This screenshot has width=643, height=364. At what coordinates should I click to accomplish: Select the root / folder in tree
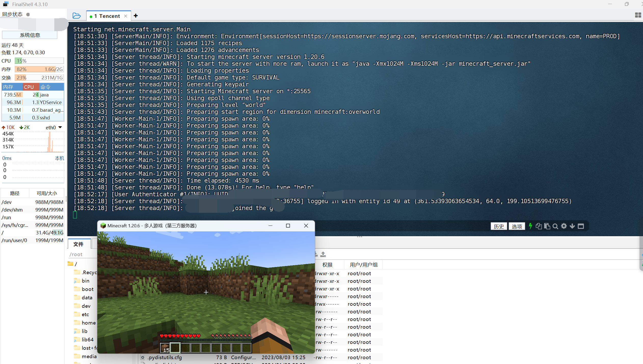tap(73, 264)
